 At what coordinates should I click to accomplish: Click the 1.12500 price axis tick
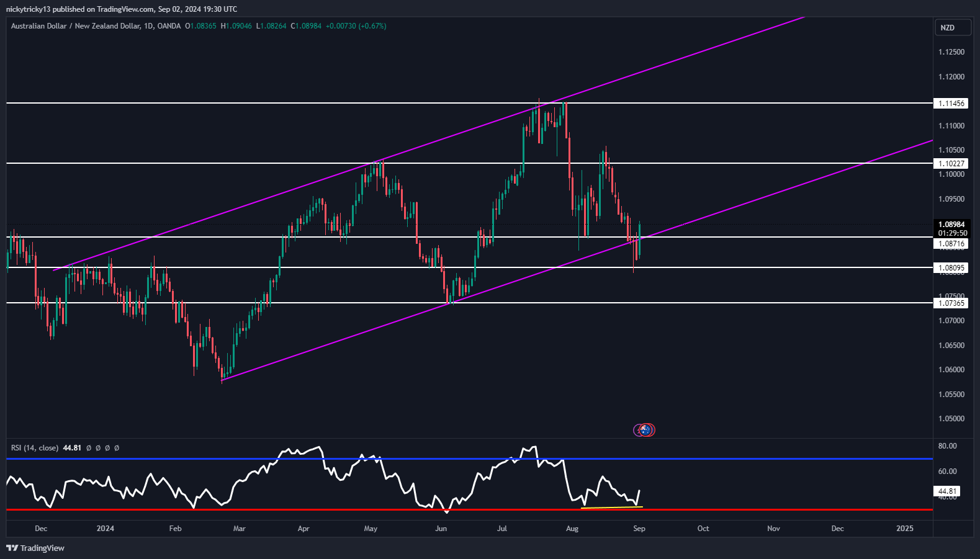(x=951, y=52)
